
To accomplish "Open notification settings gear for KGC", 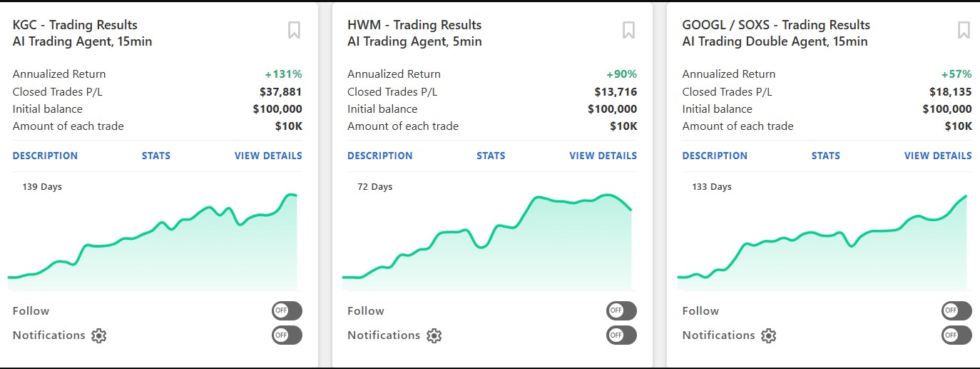I will 99,335.
